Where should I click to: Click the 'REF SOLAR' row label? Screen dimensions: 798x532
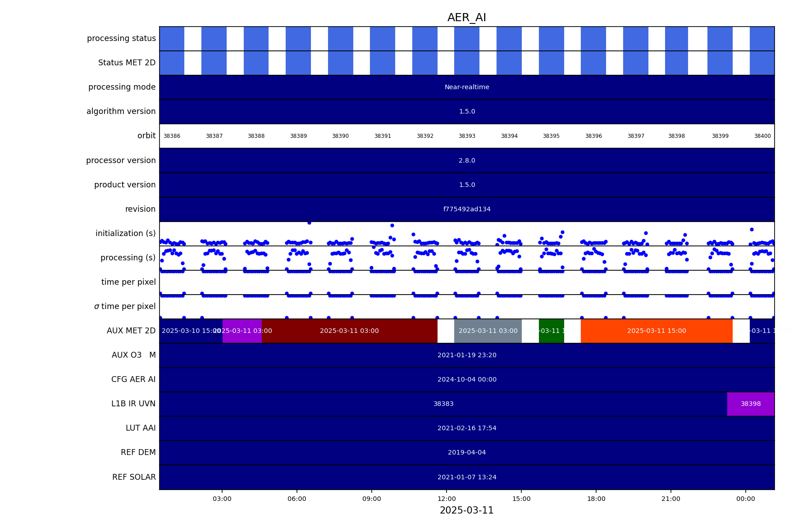point(134,477)
